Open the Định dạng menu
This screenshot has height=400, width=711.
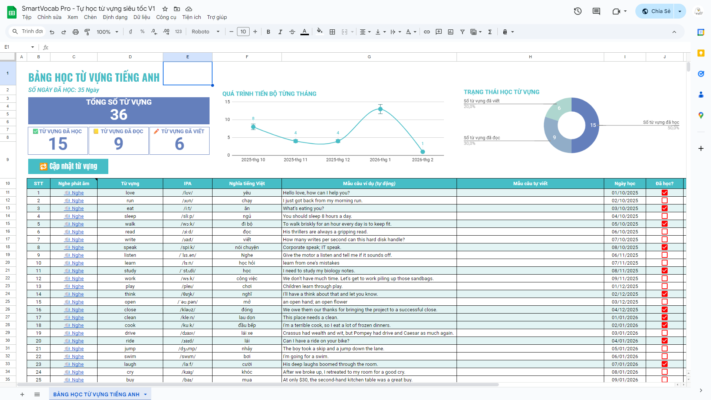115,17
